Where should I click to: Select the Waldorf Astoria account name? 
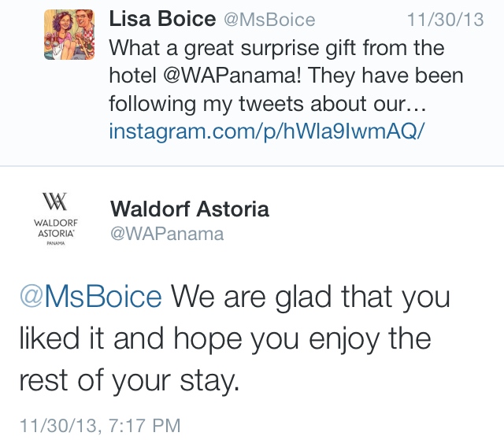[190, 209]
